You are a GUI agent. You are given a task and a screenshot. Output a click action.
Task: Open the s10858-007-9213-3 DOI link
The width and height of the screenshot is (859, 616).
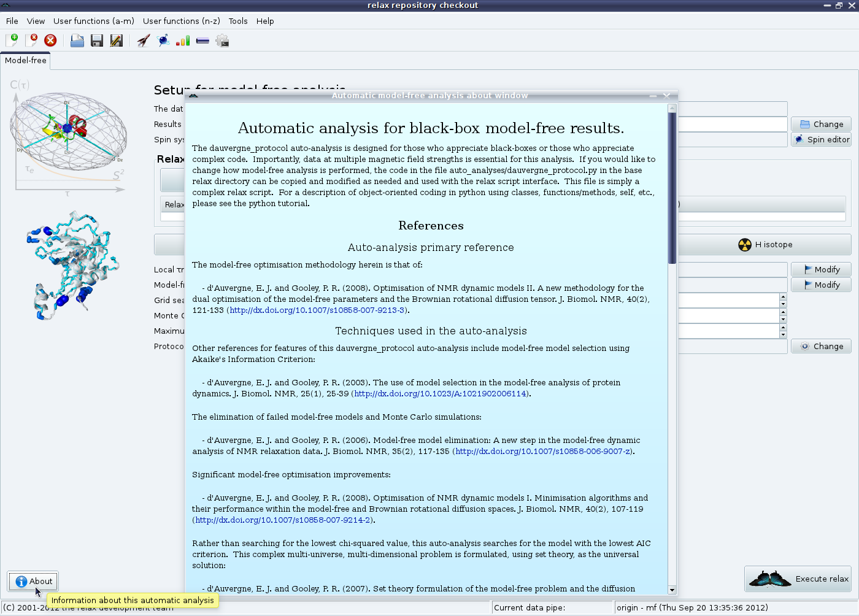pyautogui.click(x=317, y=310)
